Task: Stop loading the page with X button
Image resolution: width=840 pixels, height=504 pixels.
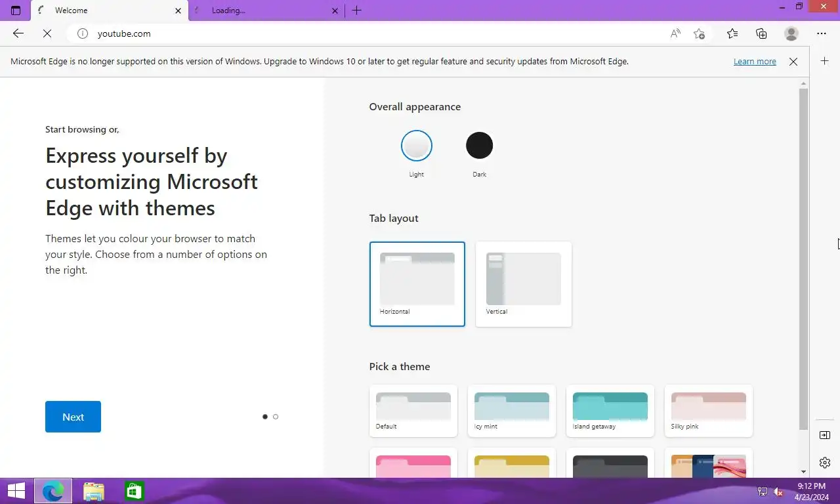Action: [47, 33]
